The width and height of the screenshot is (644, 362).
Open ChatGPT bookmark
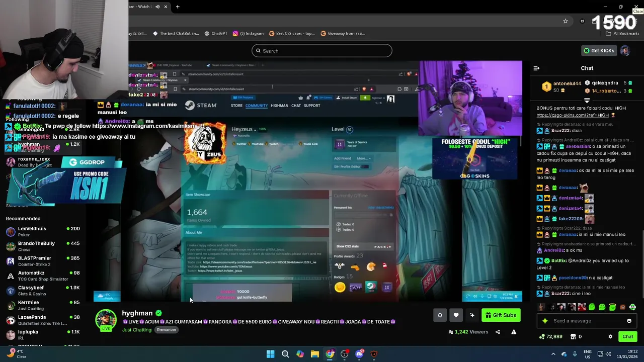pos(216,34)
